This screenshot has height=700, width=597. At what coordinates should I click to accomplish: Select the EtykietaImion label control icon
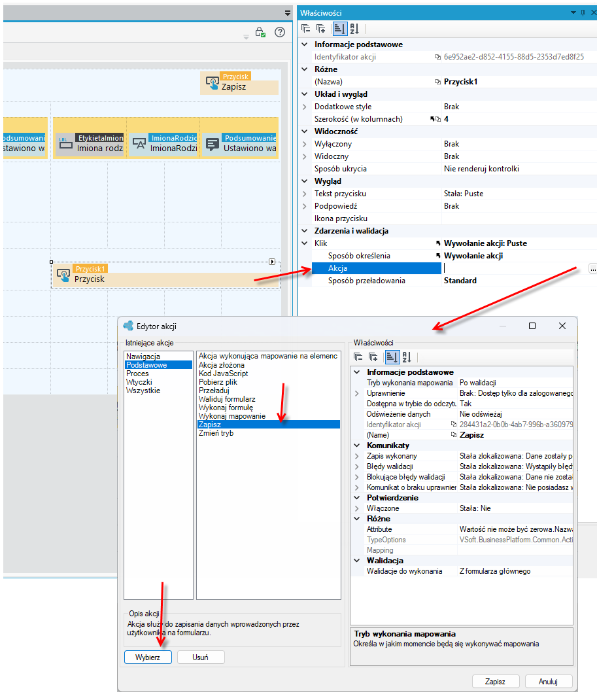click(x=65, y=143)
